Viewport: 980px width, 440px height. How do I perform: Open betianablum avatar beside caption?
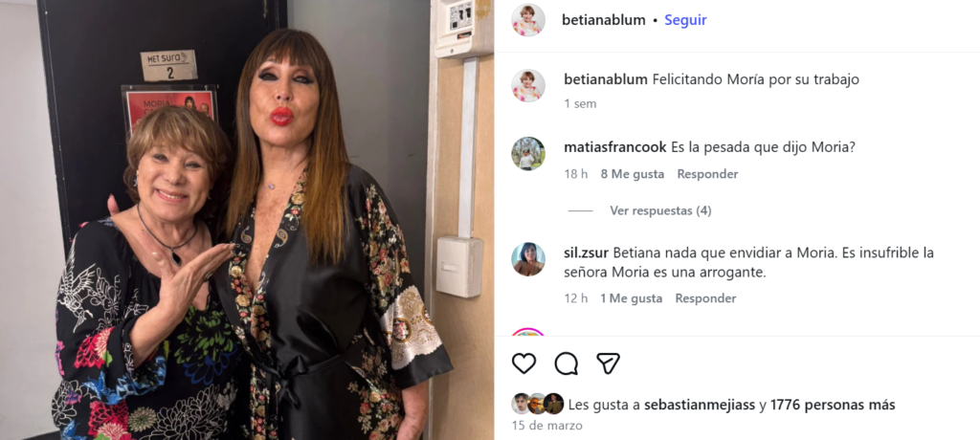pyautogui.click(x=528, y=86)
